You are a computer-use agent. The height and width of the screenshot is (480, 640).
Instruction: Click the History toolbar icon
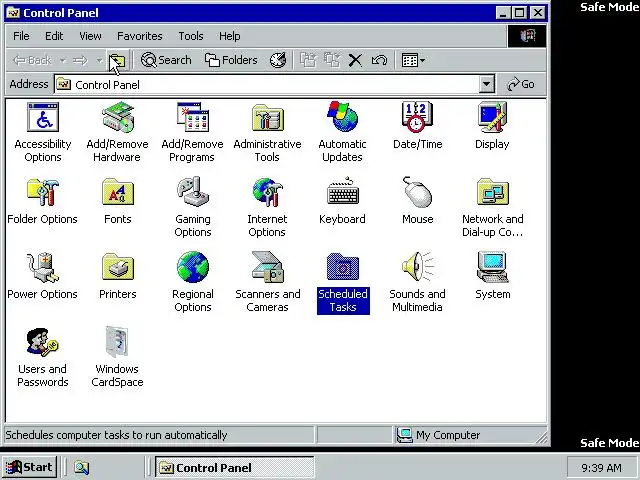(278, 60)
